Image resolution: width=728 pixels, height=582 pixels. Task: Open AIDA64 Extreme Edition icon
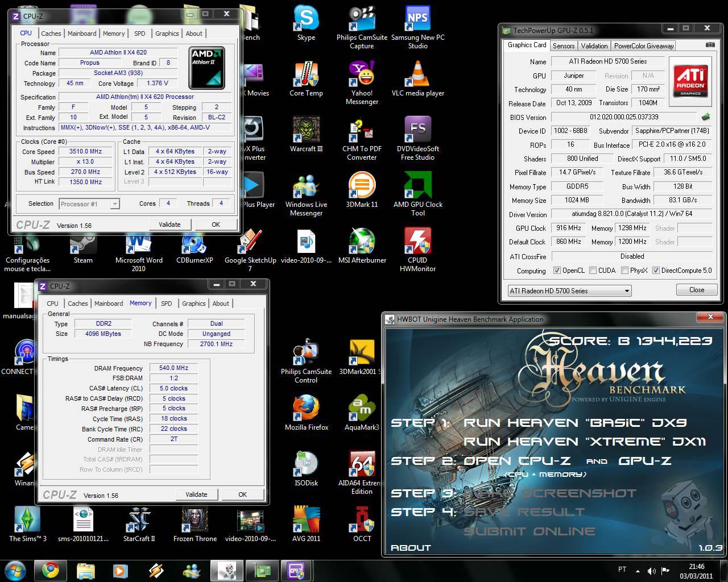tap(362, 472)
